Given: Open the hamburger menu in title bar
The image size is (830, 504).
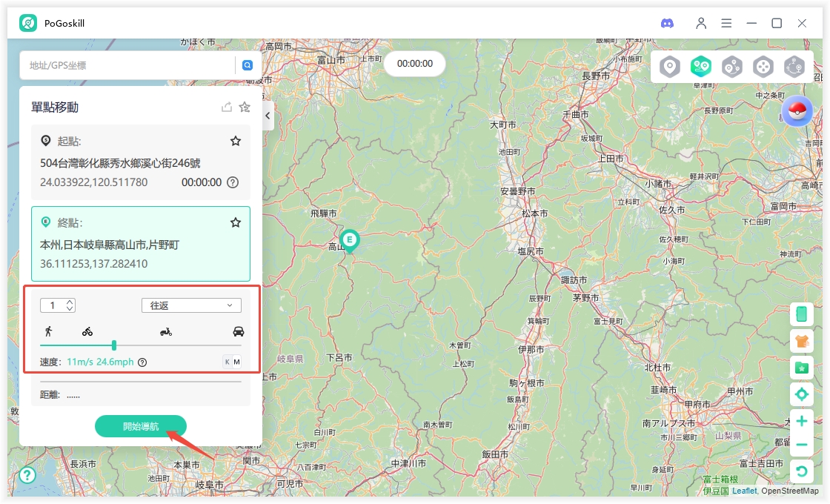Looking at the screenshot, I should pyautogui.click(x=726, y=23).
